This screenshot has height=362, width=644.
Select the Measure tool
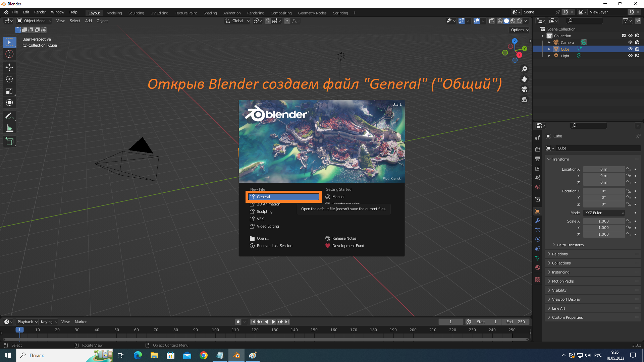click(x=9, y=128)
